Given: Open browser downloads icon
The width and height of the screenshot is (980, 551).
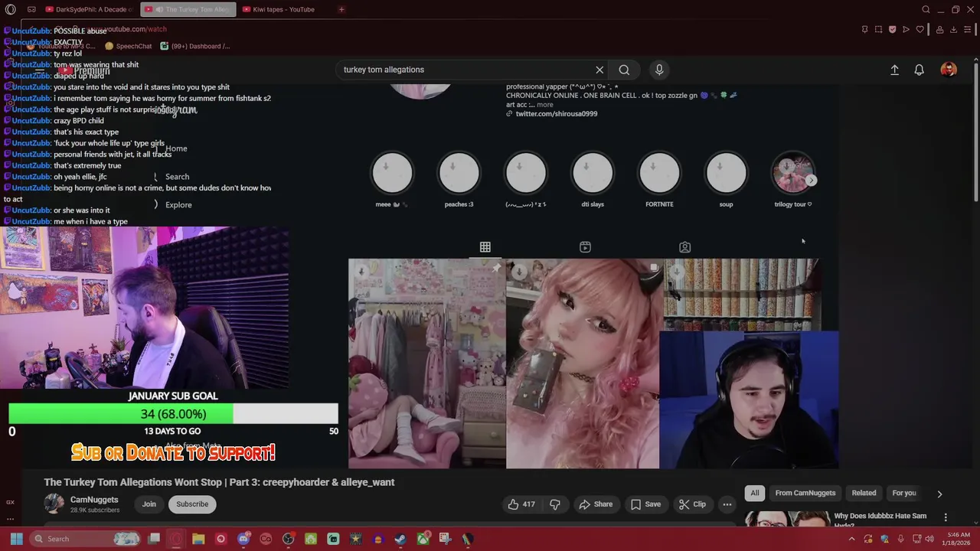Looking at the screenshot, I should (x=953, y=29).
